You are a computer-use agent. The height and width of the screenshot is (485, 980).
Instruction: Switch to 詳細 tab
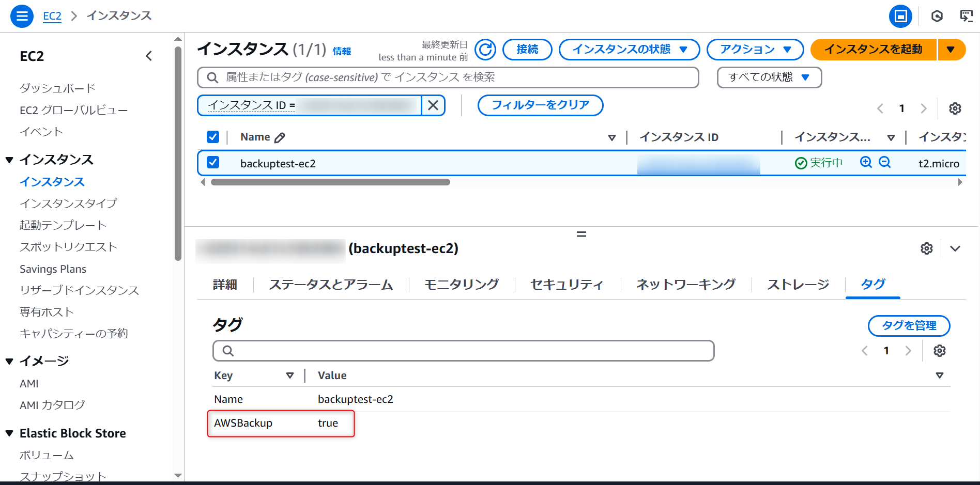pyautogui.click(x=225, y=285)
